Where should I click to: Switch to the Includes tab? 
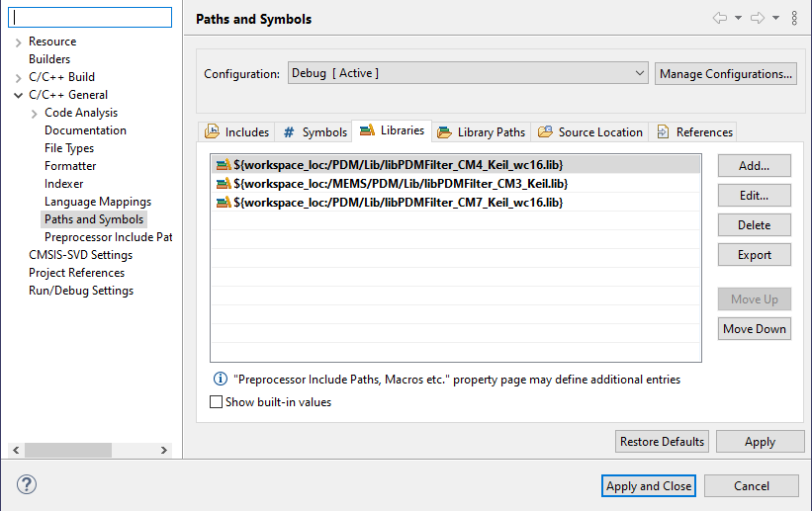coord(236,132)
